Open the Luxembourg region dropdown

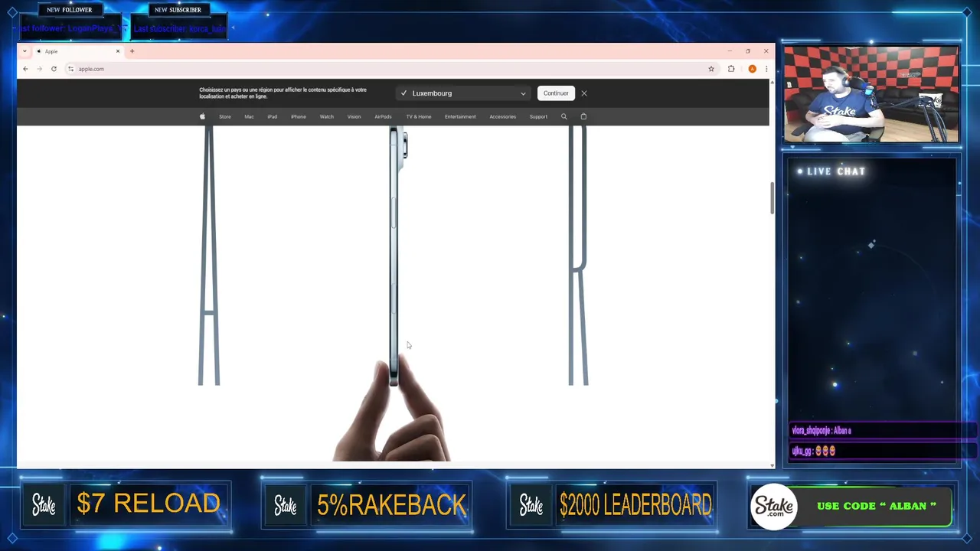click(462, 93)
